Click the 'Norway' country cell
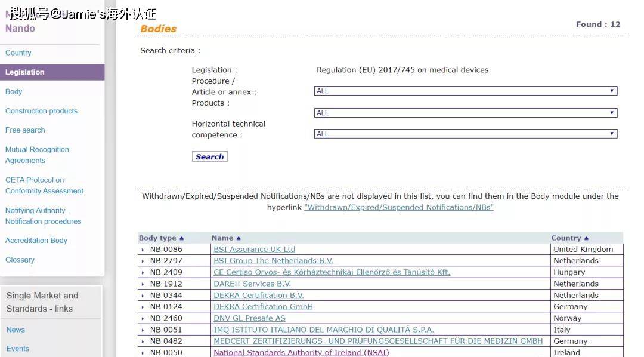This screenshot has height=357, width=644. [568, 318]
